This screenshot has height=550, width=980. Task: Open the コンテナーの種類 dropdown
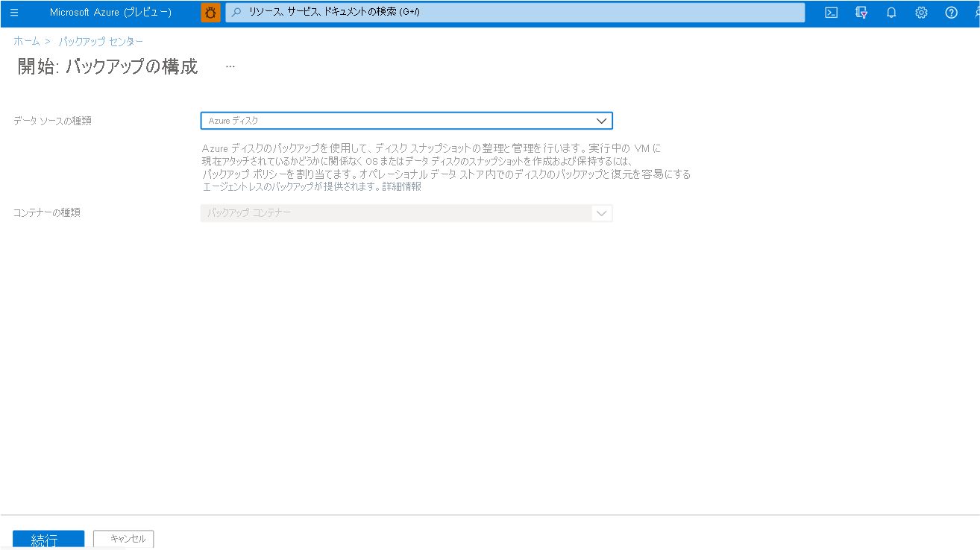coord(406,213)
